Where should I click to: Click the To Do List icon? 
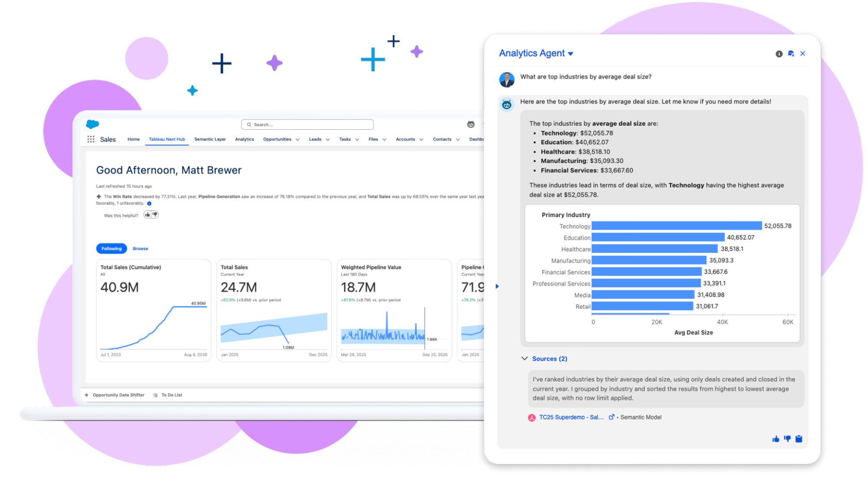155,395
